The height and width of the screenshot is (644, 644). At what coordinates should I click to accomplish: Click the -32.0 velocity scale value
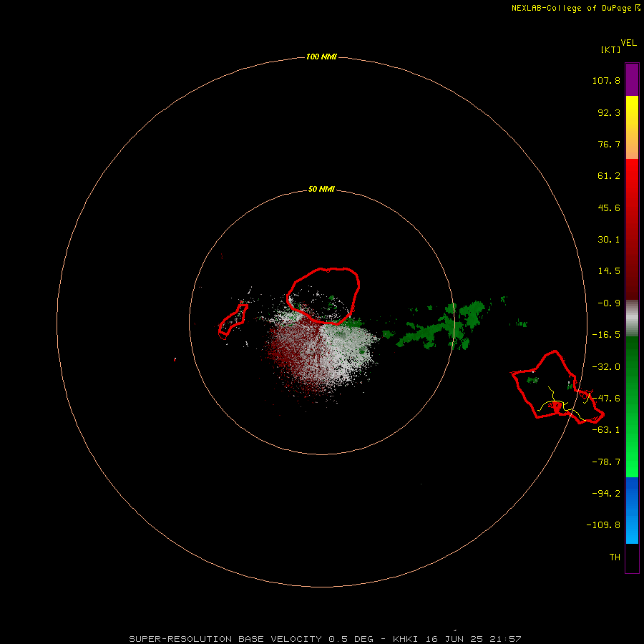(606, 367)
